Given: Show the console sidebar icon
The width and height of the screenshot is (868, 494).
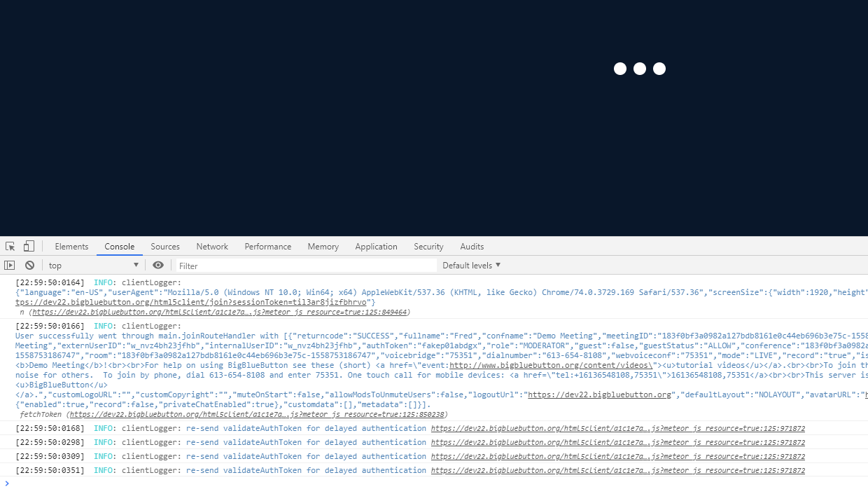Looking at the screenshot, I should pos(10,265).
